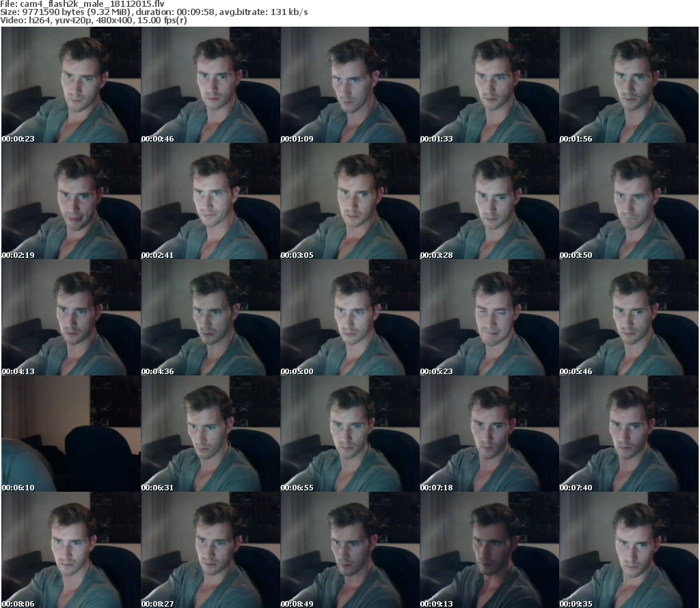The height and width of the screenshot is (608, 700).
Task: View the 00:08:49 thumbnail
Action: (350, 550)
